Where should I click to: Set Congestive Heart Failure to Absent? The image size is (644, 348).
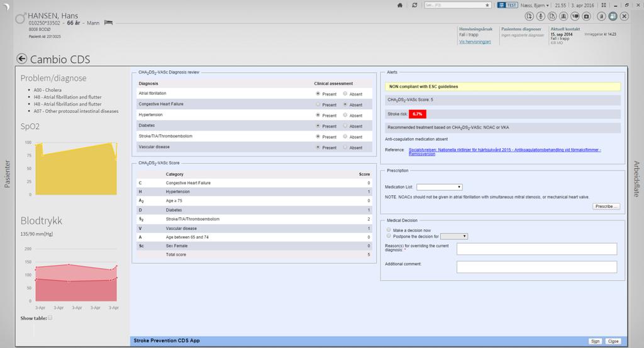(x=345, y=104)
